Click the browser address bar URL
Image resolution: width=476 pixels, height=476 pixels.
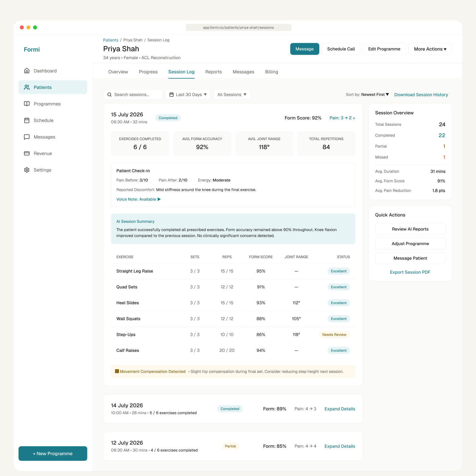239,27
